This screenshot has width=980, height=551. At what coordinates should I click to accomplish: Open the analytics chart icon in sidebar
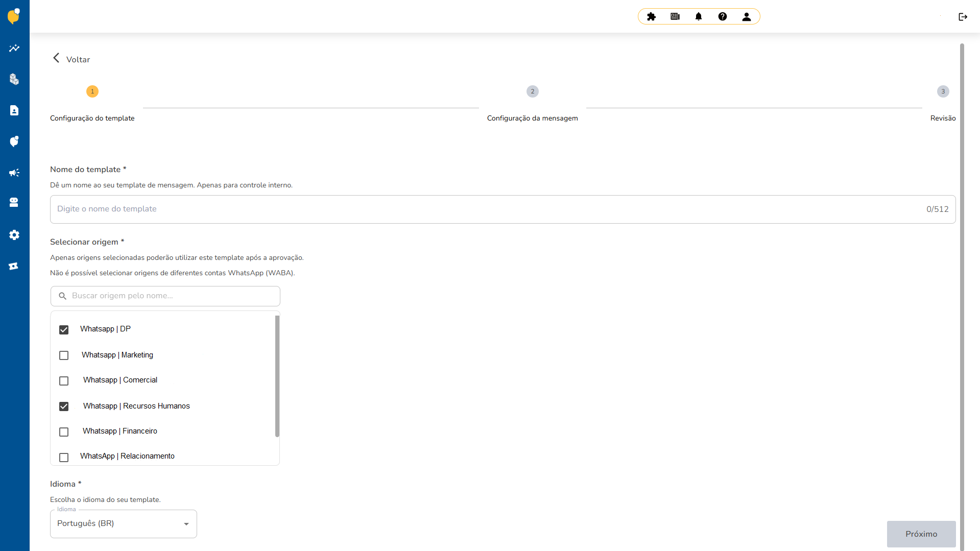[x=14, y=48]
